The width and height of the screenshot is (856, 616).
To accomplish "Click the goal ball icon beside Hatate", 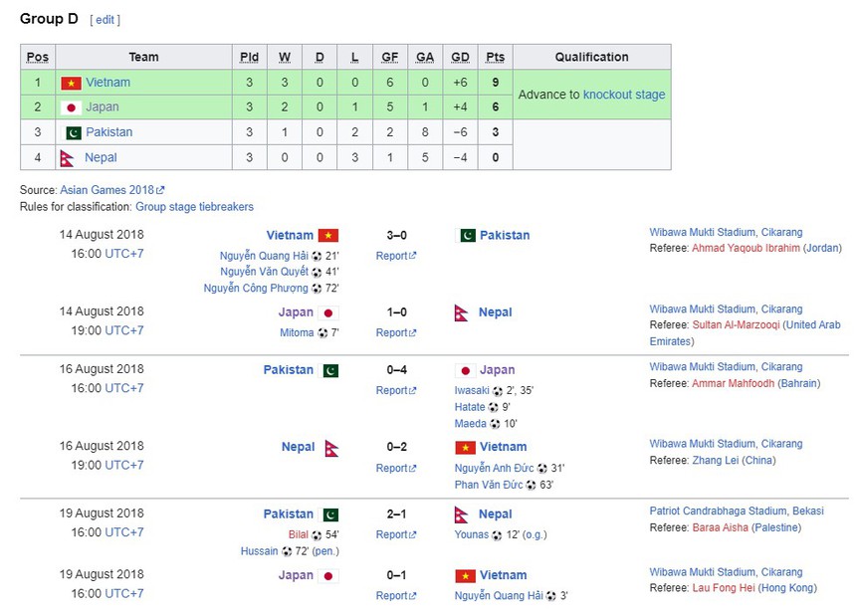I will pyautogui.click(x=494, y=407).
